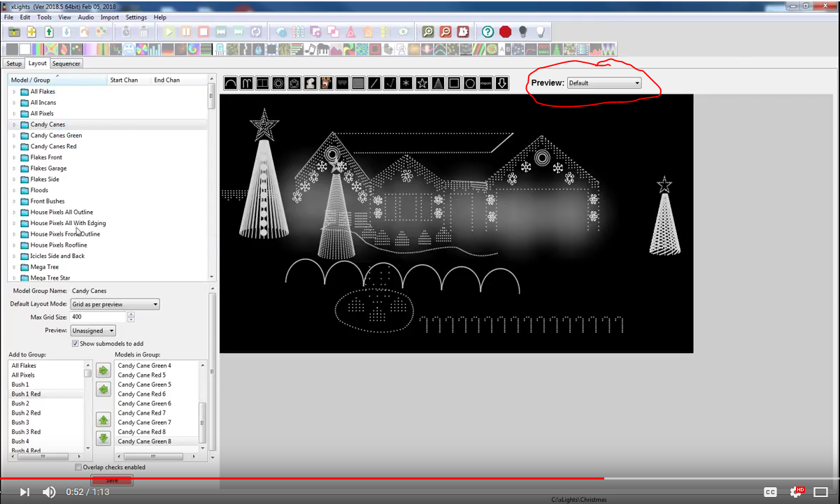Screen dimensions: 840x504
Task: Click the Max Grid Size input field
Action: tap(98, 317)
